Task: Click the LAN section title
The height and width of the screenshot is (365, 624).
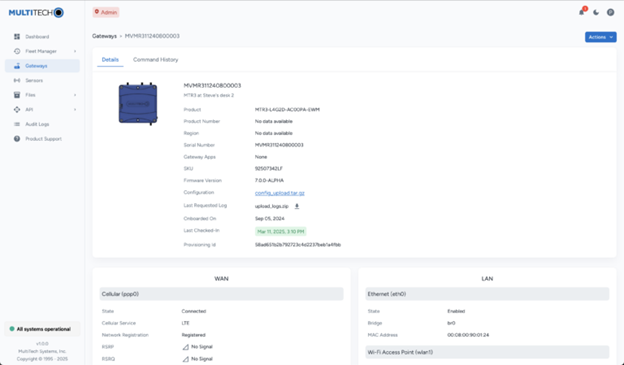Action: pyautogui.click(x=487, y=279)
